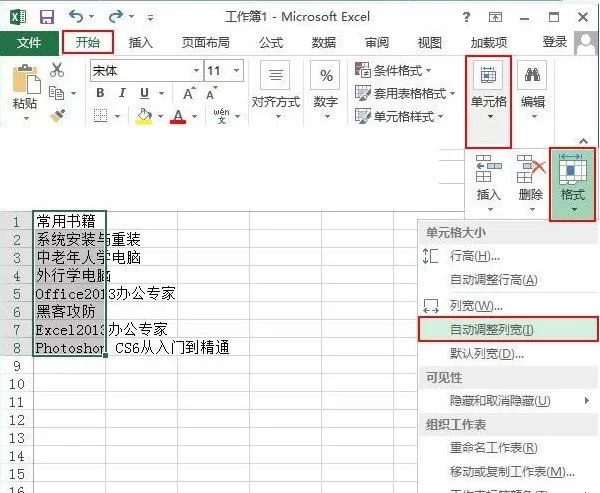This screenshot has height=493, width=600.
Task: Collapse the ribbon with the caret
Action: pos(583,141)
